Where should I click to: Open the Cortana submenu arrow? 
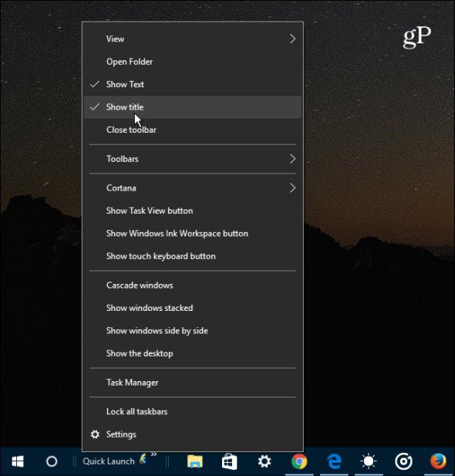click(292, 188)
